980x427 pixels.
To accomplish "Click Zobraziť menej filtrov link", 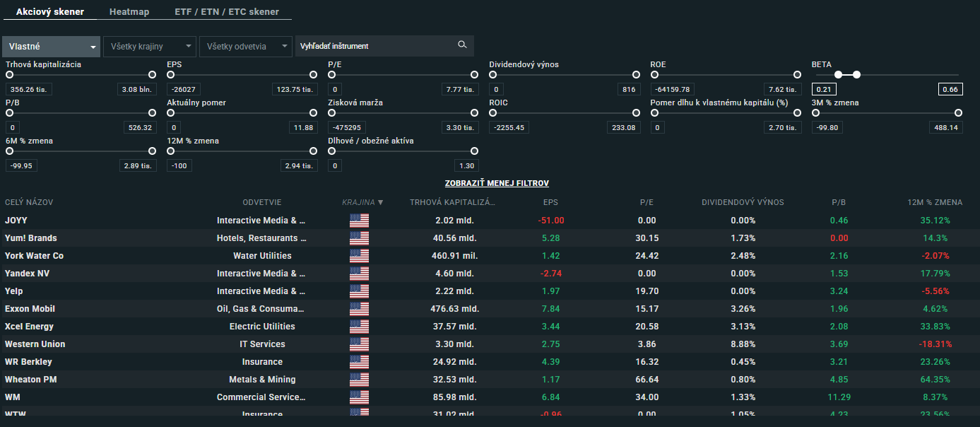I will 497,183.
